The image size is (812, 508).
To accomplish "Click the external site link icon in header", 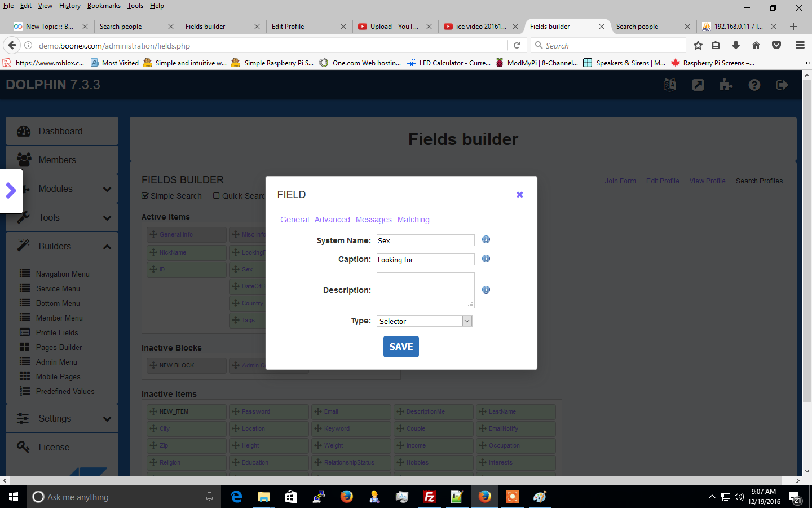I will [698, 85].
